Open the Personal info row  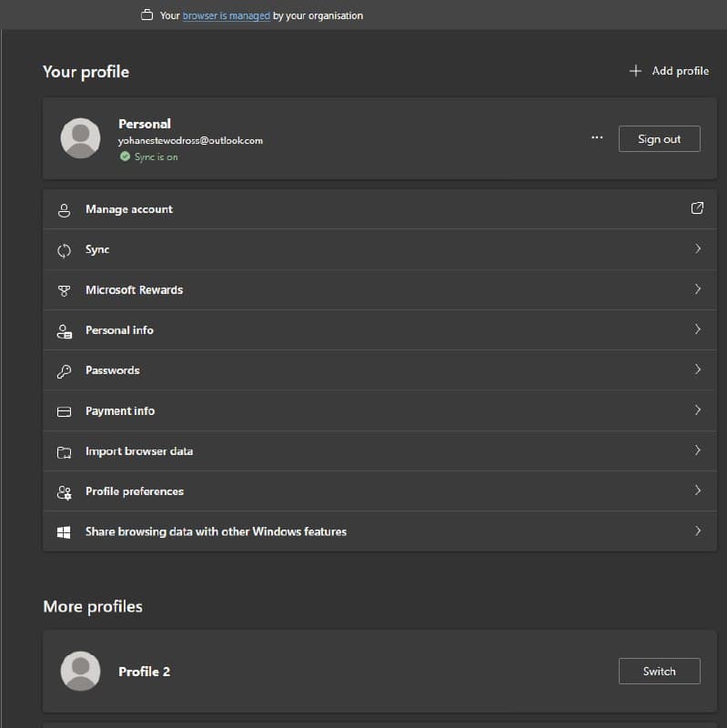(379, 330)
